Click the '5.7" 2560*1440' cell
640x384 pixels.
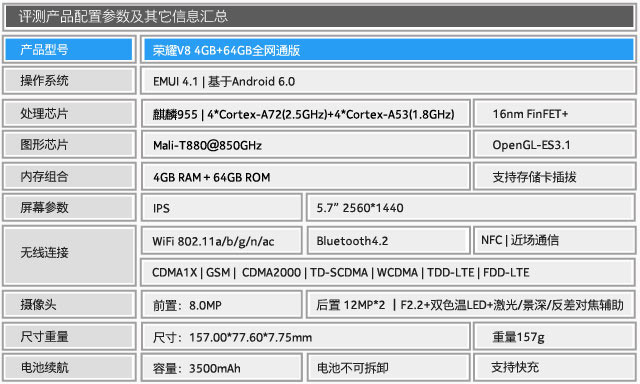[x=471, y=207]
